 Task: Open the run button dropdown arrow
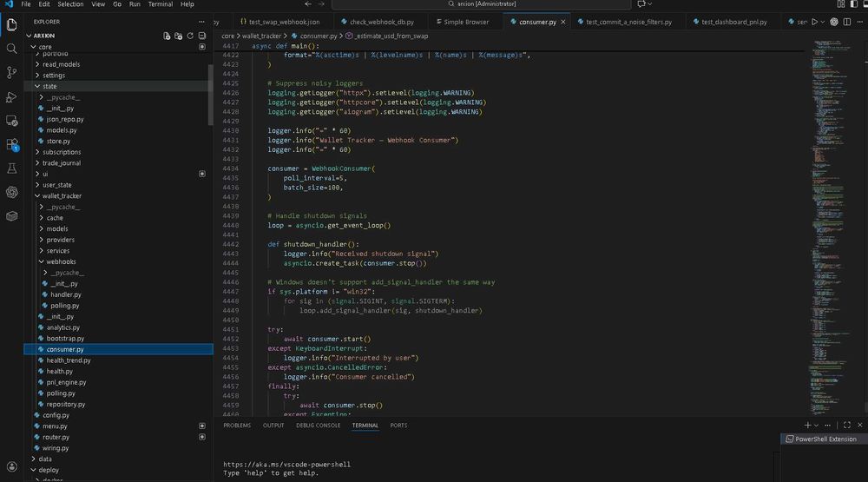tap(823, 22)
